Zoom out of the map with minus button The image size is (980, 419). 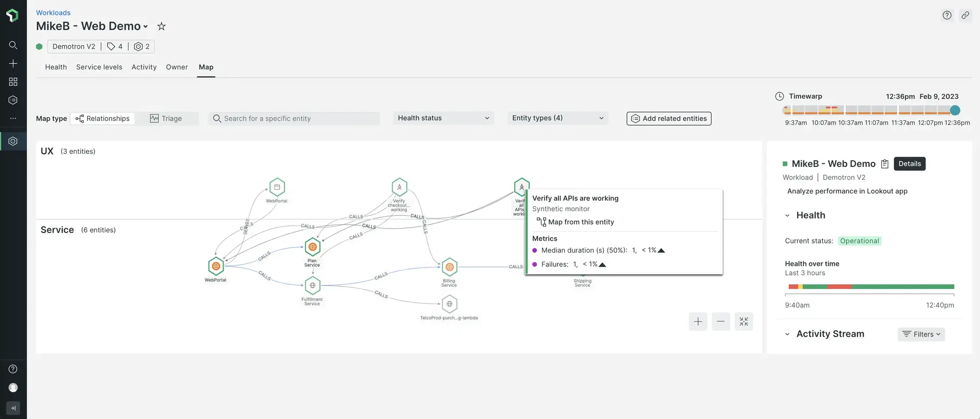pos(721,322)
